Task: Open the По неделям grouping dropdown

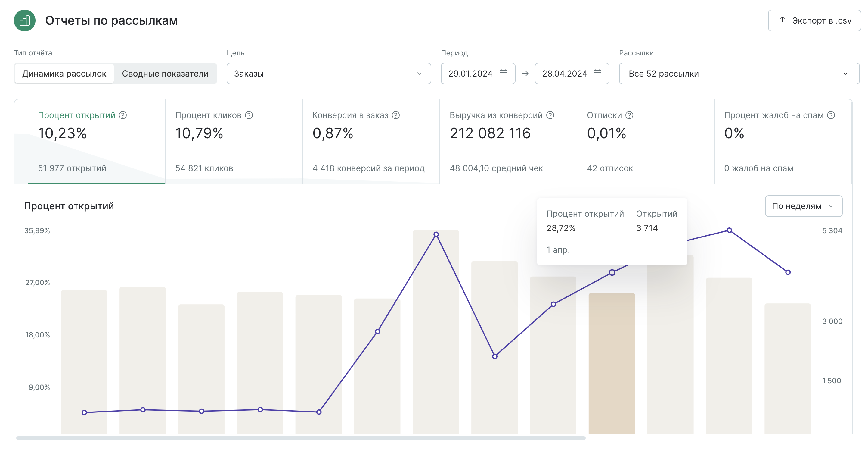Action: click(804, 206)
